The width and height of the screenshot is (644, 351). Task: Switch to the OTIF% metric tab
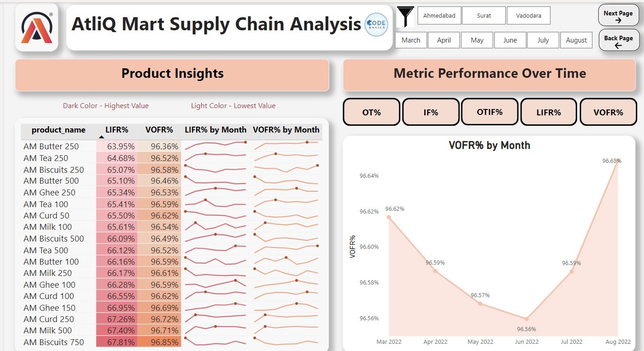(490, 112)
